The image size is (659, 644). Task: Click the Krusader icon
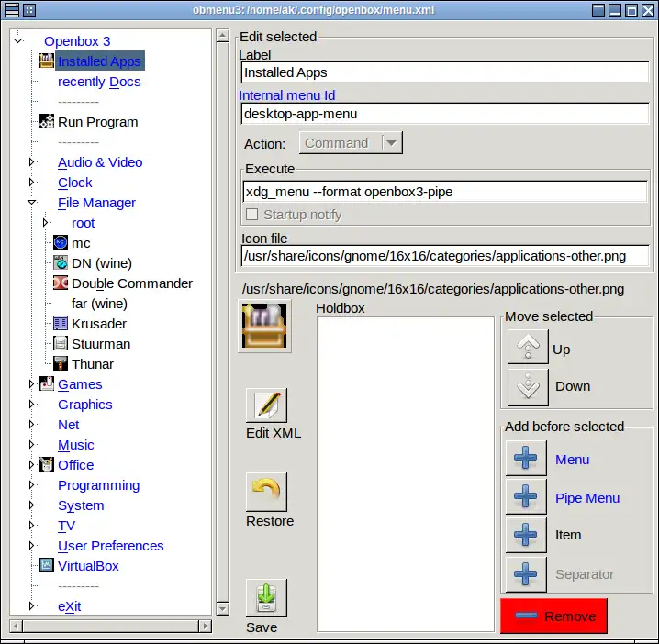(x=61, y=323)
